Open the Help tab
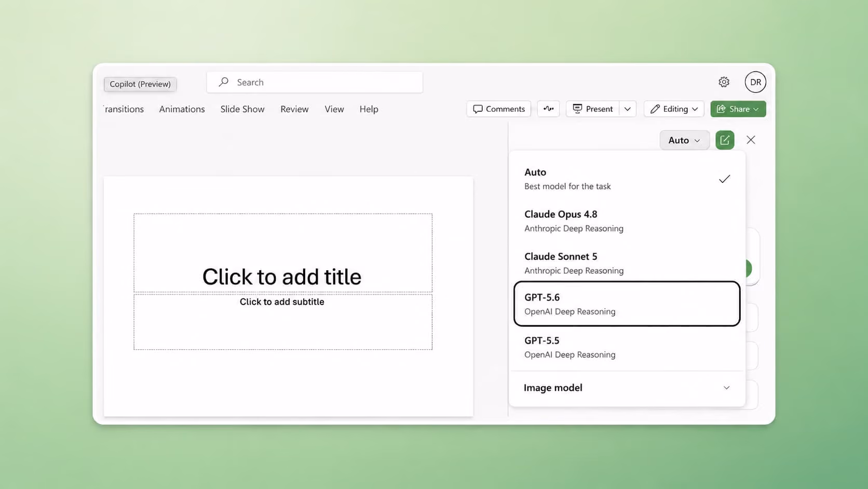Image resolution: width=868 pixels, height=489 pixels. pyautogui.click(x=369, y=109)
